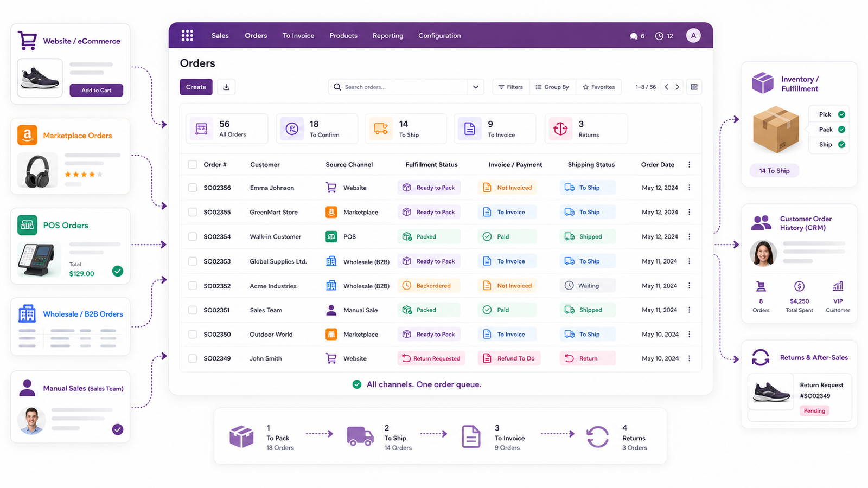Click the Amazon Marketplace icon in SO02355 row

click(331, 212)
